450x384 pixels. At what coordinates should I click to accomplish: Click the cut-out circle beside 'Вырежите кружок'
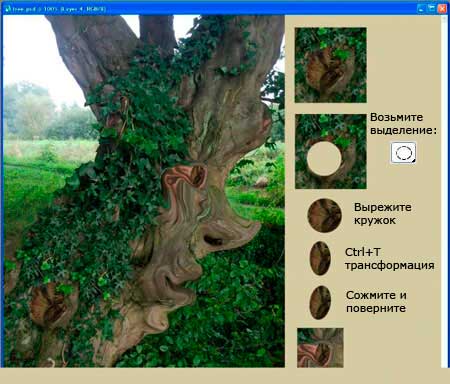(x=324, y=215)
